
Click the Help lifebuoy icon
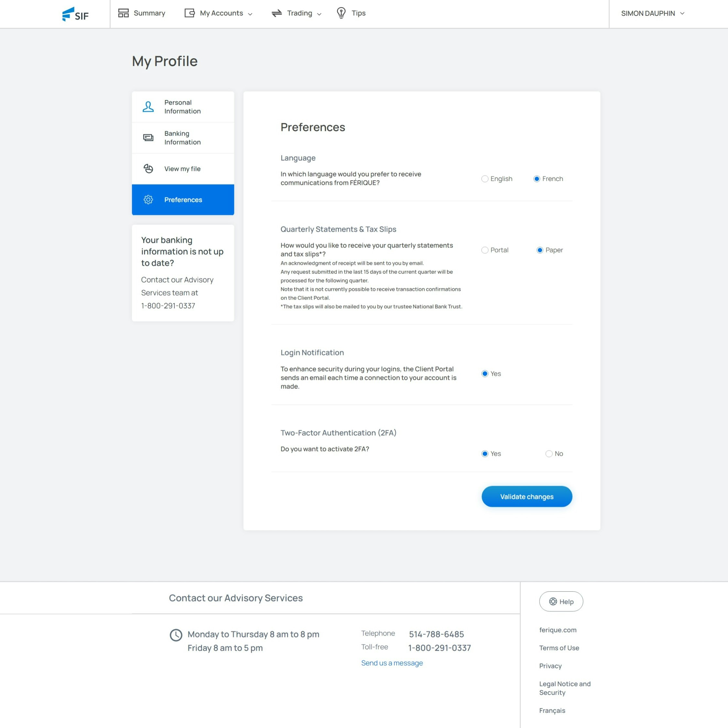tap(553, 601)
